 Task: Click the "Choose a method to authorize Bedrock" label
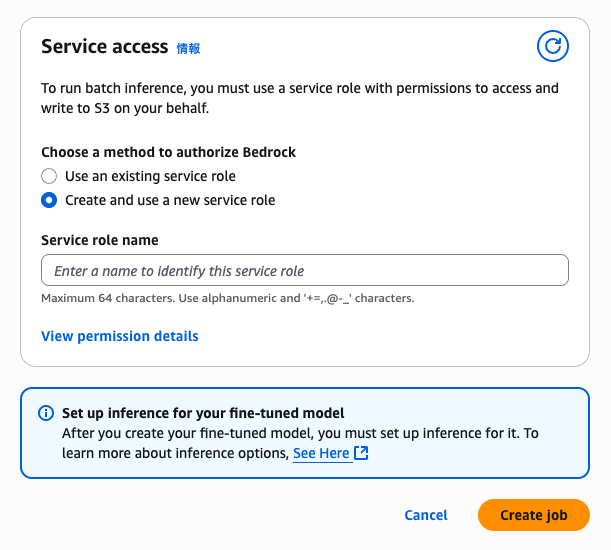click(169, 152)
